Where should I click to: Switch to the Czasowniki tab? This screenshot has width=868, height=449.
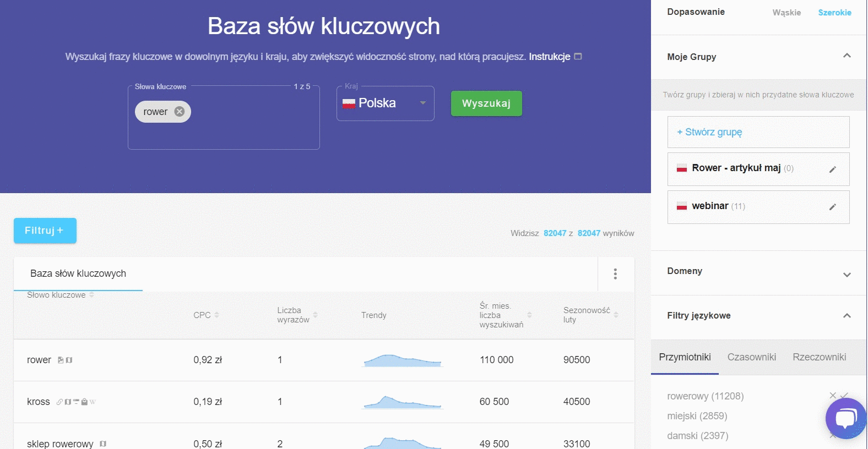pyautogui.click(x=751, y=357)
